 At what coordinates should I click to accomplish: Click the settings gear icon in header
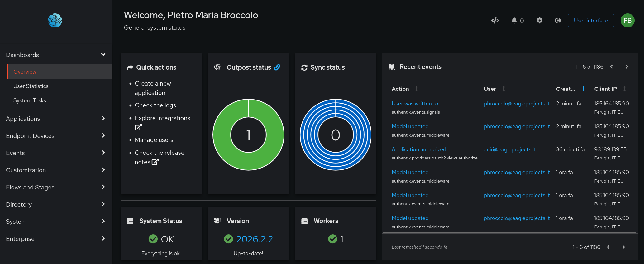539,21
